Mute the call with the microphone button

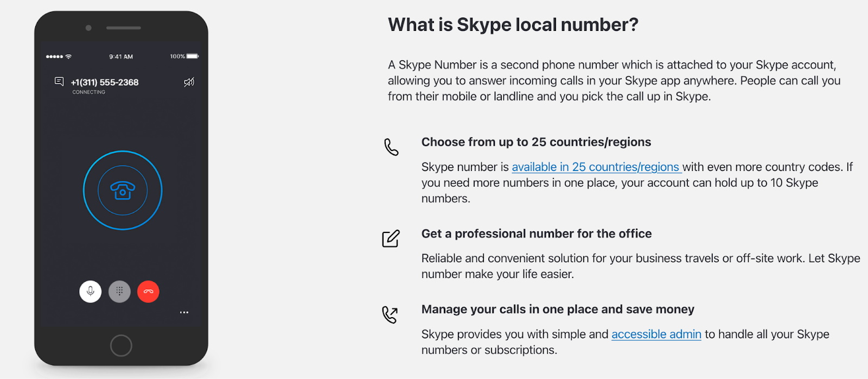[x=91, y=292]
